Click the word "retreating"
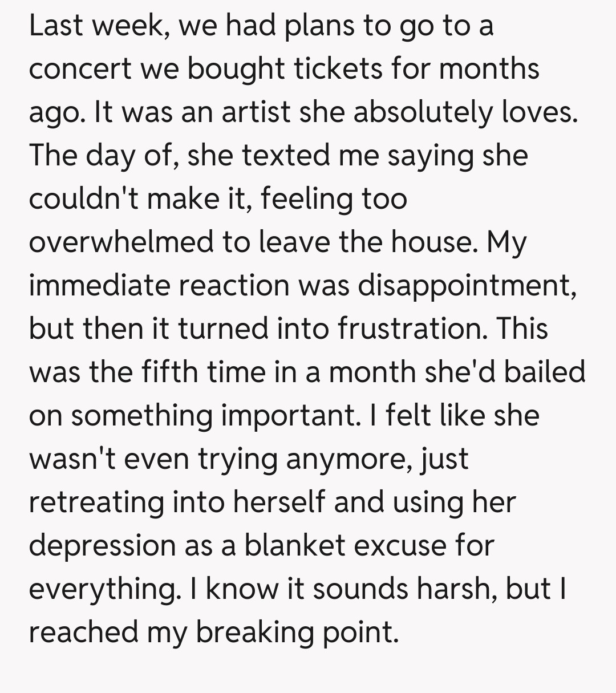The width and height of the screenshot is (616, 693). (x=95, y=502)
